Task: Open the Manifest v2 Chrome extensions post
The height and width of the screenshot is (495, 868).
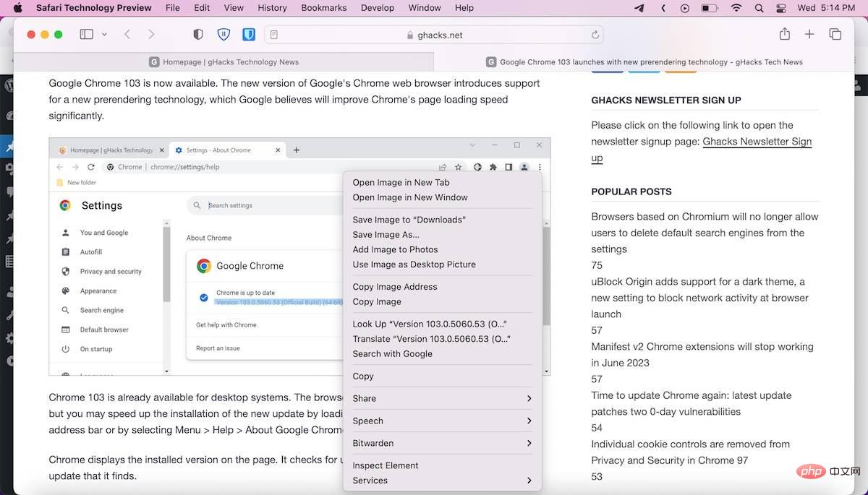Action: (702, 355)
